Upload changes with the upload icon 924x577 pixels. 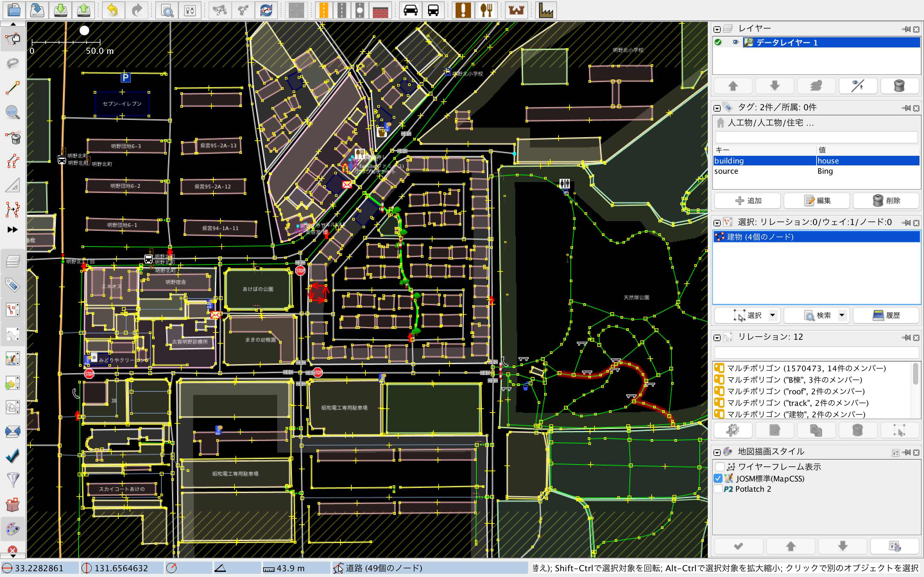tap(84, 10)
